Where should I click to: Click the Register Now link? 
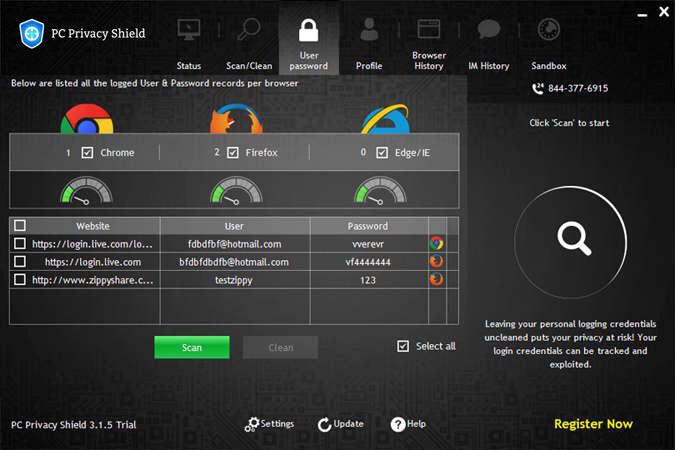[593, 424]
